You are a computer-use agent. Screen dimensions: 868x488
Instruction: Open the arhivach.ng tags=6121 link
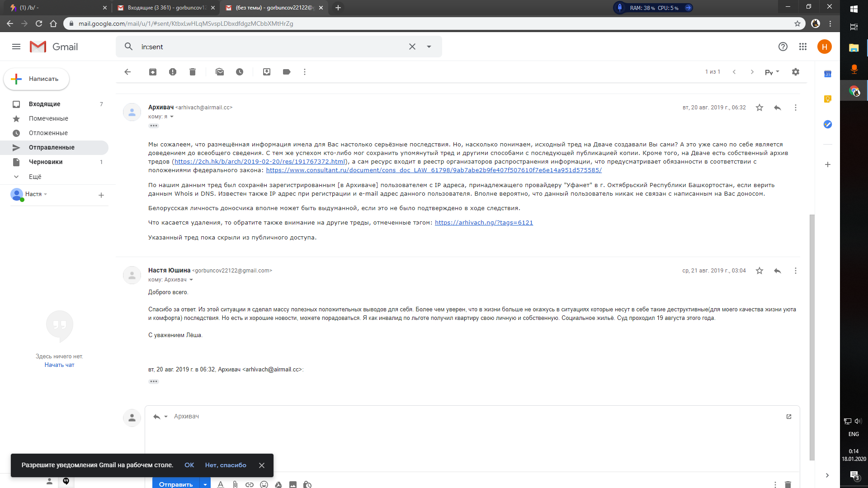coord(484,223)
